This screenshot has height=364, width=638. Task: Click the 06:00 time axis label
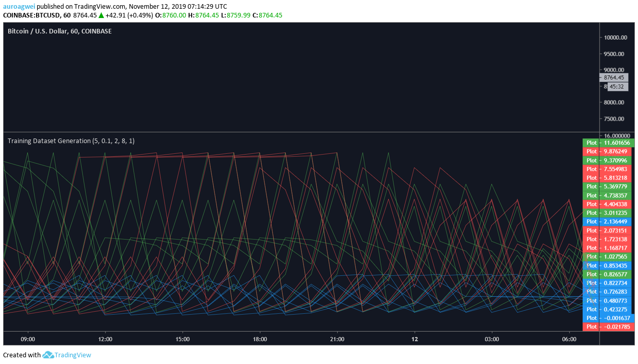(x=569, y=339)
